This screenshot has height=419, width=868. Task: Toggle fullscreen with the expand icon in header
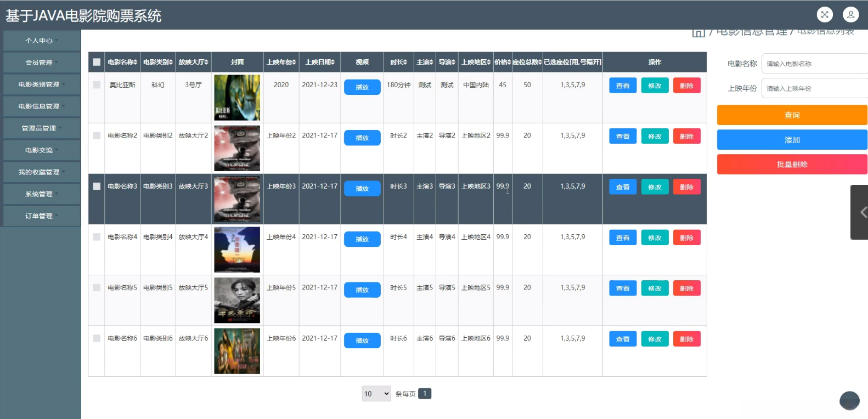coord(825,15)
